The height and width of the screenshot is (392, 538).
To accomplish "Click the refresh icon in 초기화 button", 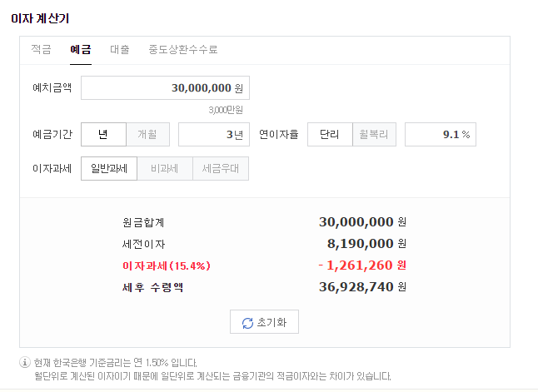I will [247, 323].
